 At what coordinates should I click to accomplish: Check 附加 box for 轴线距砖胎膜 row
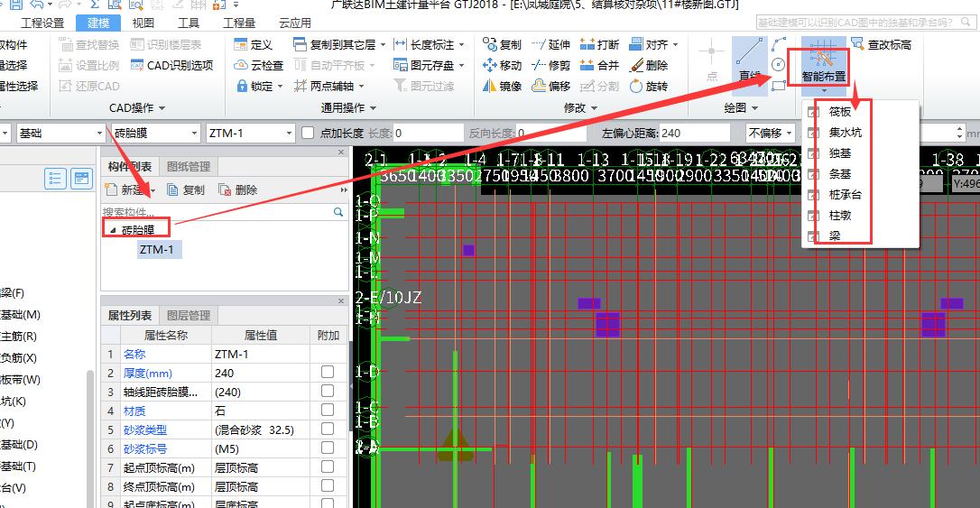(328, 392)
